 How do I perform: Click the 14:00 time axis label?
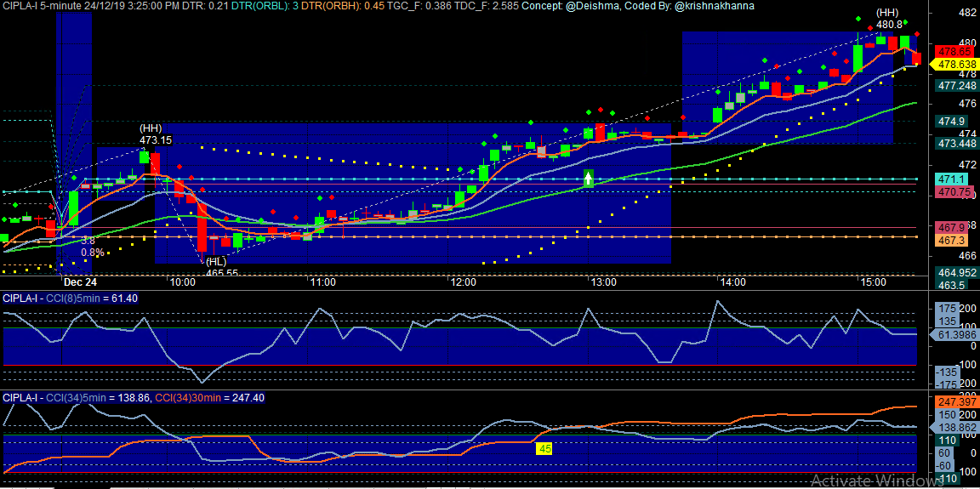point(732,281)
